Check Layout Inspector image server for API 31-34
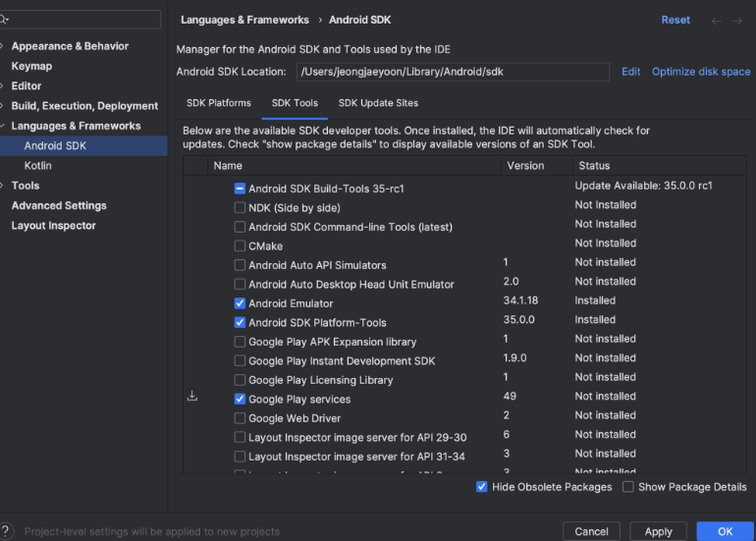 (x=240, y=457)
